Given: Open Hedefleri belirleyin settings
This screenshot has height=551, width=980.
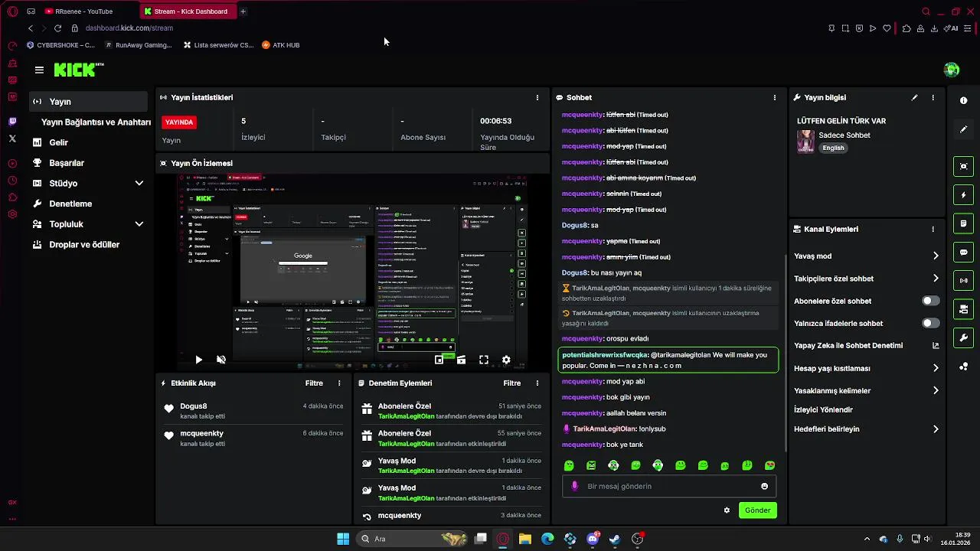Looking at the screenshot, I should click(866, 429).
